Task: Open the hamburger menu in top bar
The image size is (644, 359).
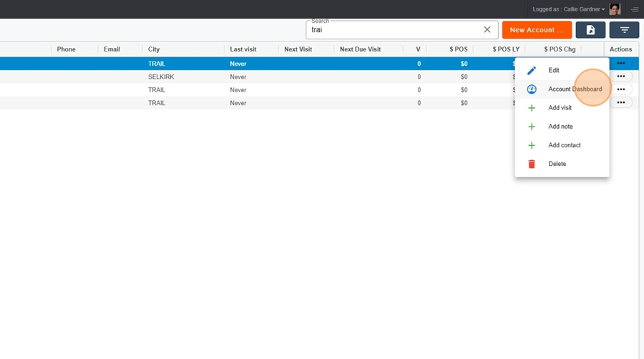Action: [635, 9]
